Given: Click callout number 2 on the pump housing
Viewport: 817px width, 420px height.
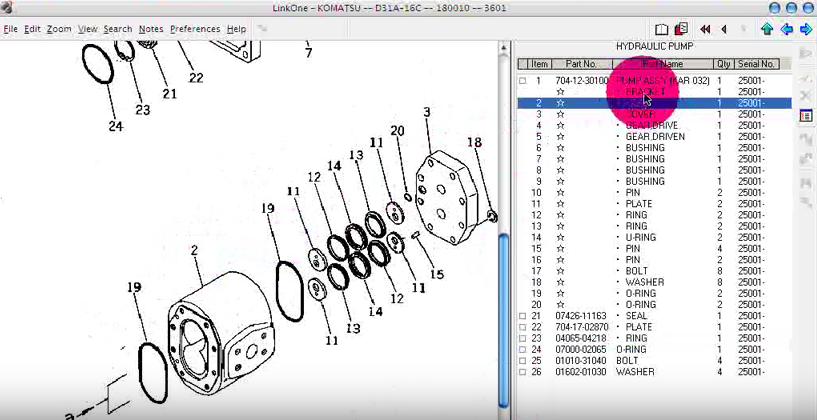Looking at the screenshot, I should pos(194,251).
